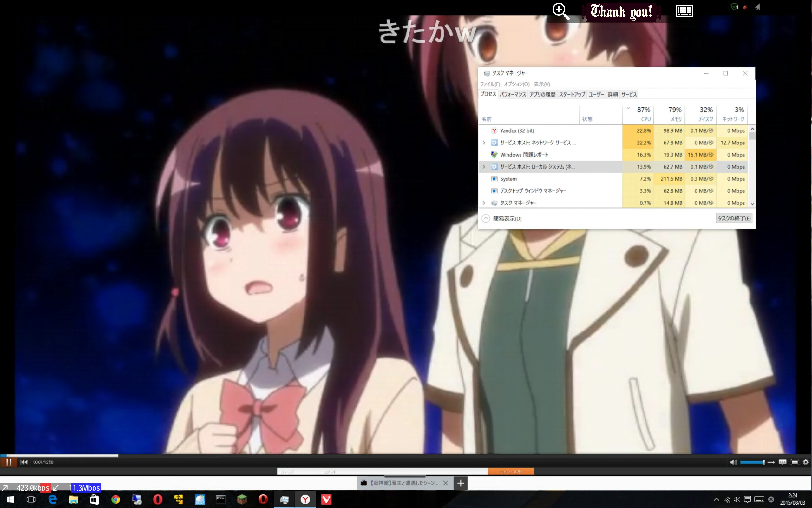This screenshot has width=812, height=508.
Task: Toggle the fullscreen icon in player
Action: [x=795, y=462]
